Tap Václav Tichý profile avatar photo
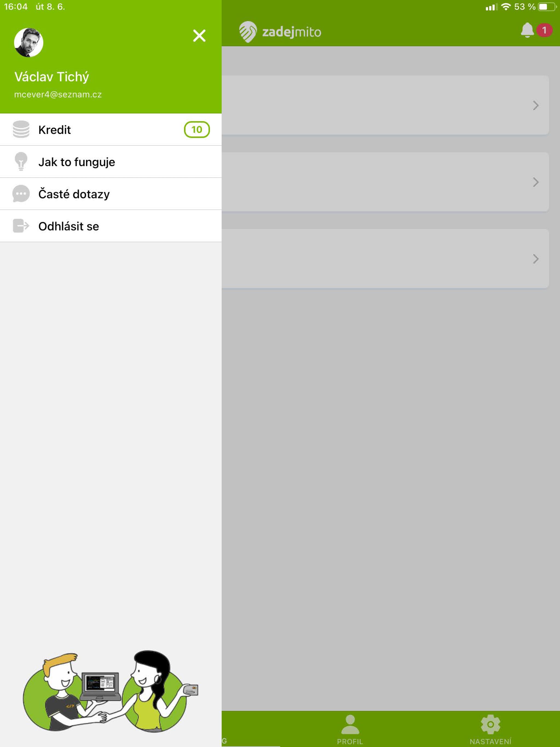This screenshot has height=747, width=560. pyautogui.click(x=29, y=43)
